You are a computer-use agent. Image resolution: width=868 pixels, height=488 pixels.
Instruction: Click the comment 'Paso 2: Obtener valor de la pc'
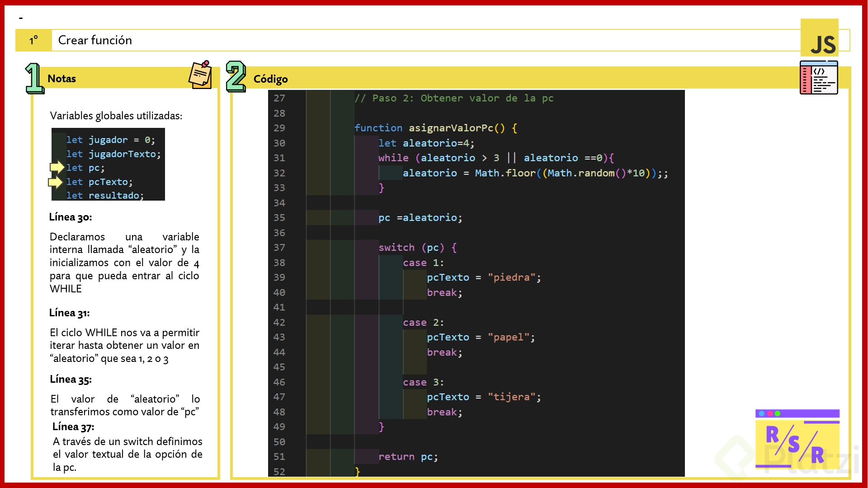[x=454, y=98]
